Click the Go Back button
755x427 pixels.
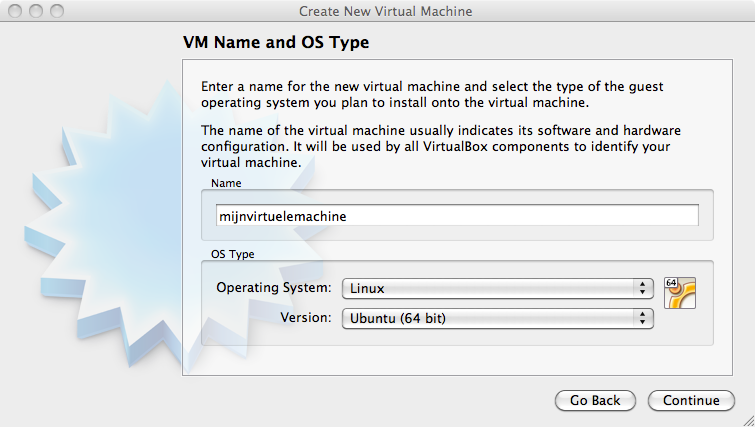point(595,401)
